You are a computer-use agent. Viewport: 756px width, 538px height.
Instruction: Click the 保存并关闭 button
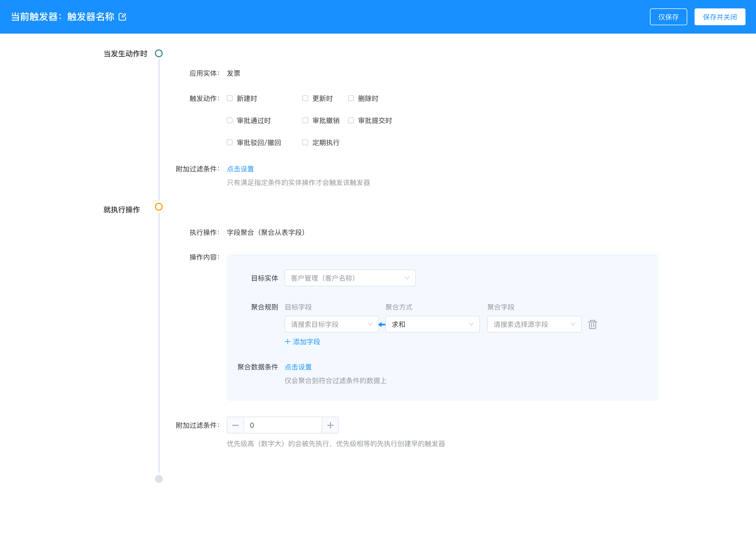(x=720, y=17)
